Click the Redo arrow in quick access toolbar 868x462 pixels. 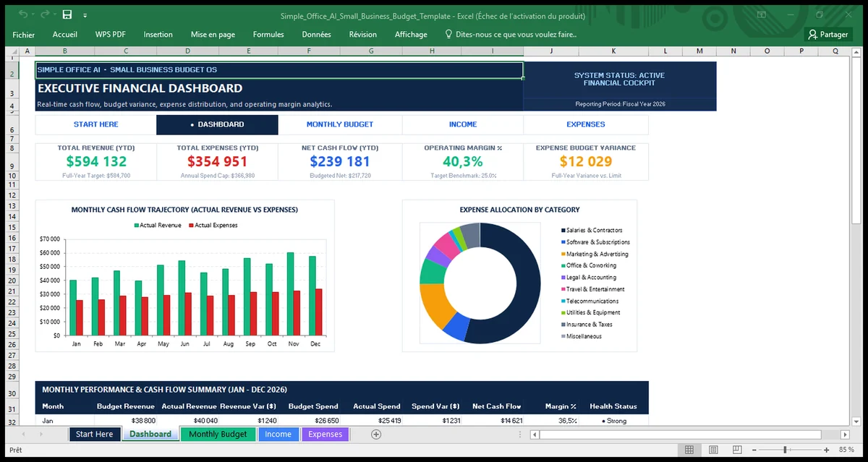45,14
